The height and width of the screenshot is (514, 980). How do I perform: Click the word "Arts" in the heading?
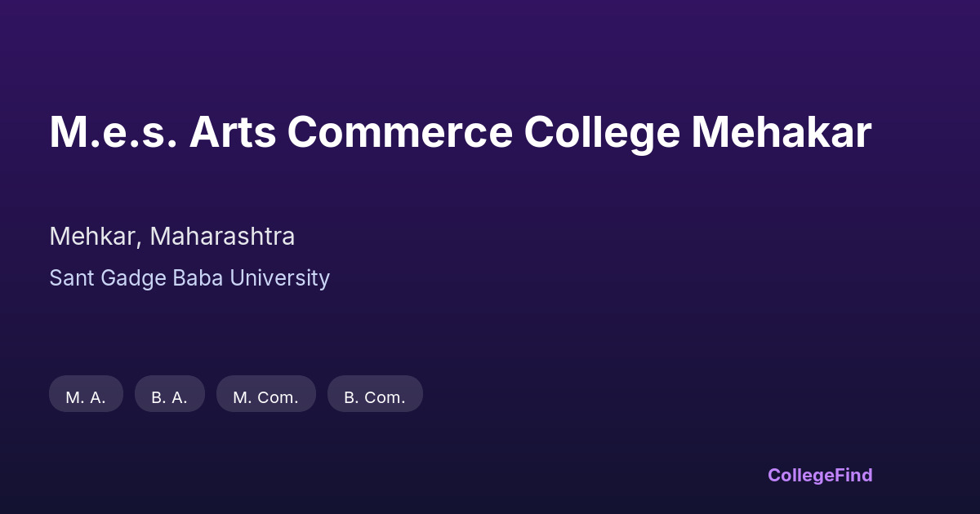click(231, 132)
